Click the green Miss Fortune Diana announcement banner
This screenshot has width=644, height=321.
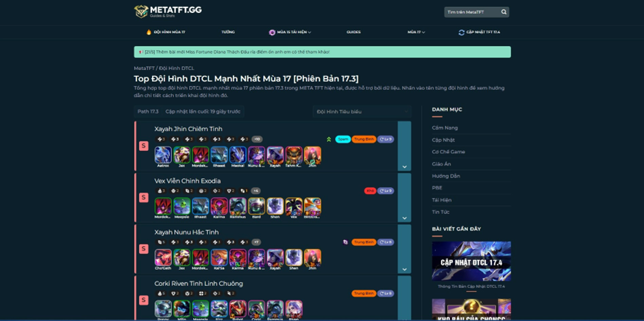(x=323, y=52)
